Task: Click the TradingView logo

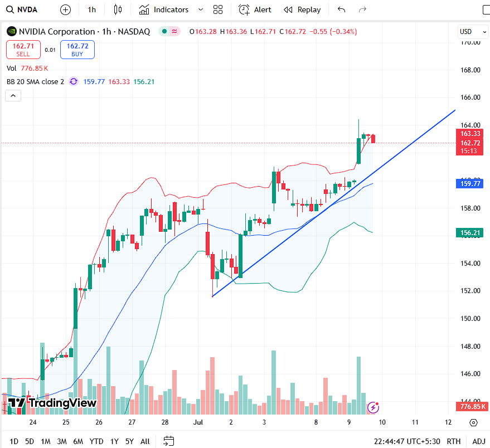Action: [52, 403]
